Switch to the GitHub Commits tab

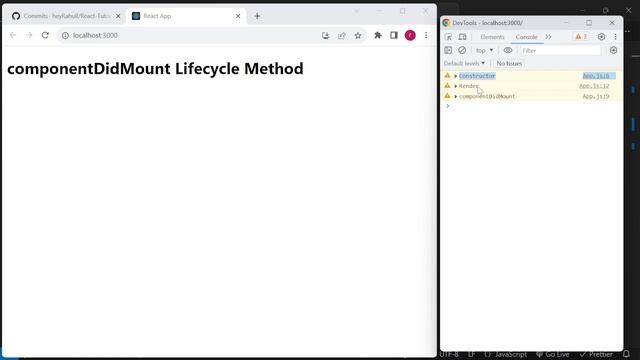pyautogui.click(x=63, y=16)
